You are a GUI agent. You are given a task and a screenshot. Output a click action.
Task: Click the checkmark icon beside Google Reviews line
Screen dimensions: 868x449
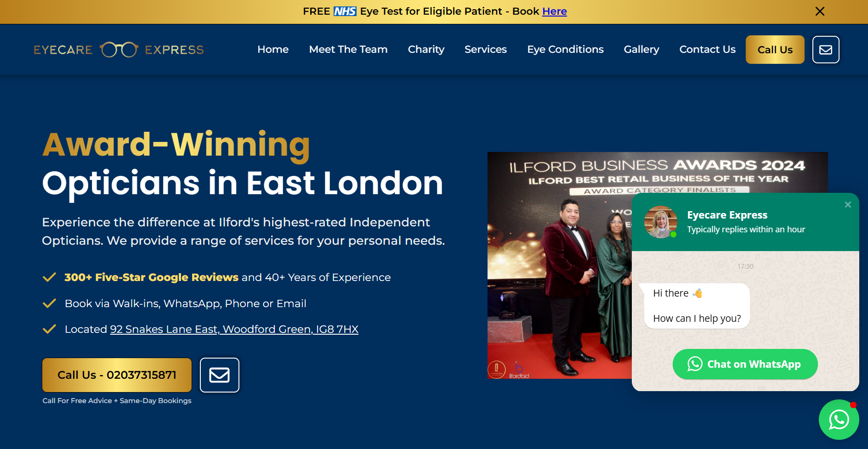coord(49,277)
